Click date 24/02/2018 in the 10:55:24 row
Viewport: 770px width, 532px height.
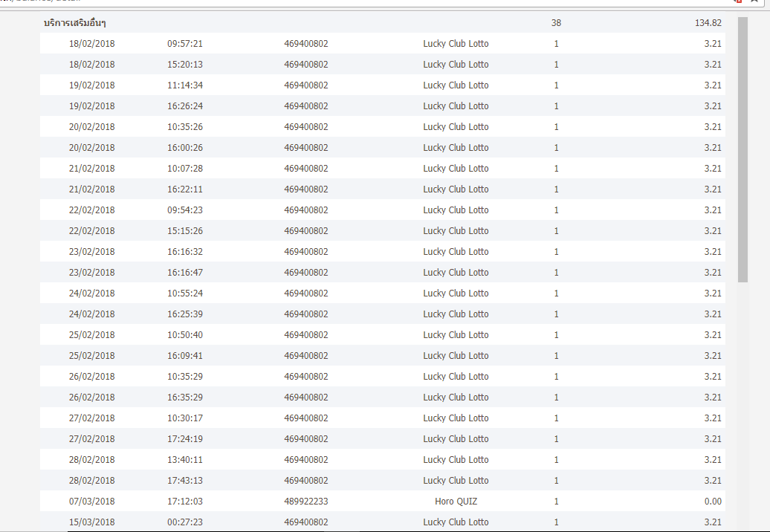point(92,293)
